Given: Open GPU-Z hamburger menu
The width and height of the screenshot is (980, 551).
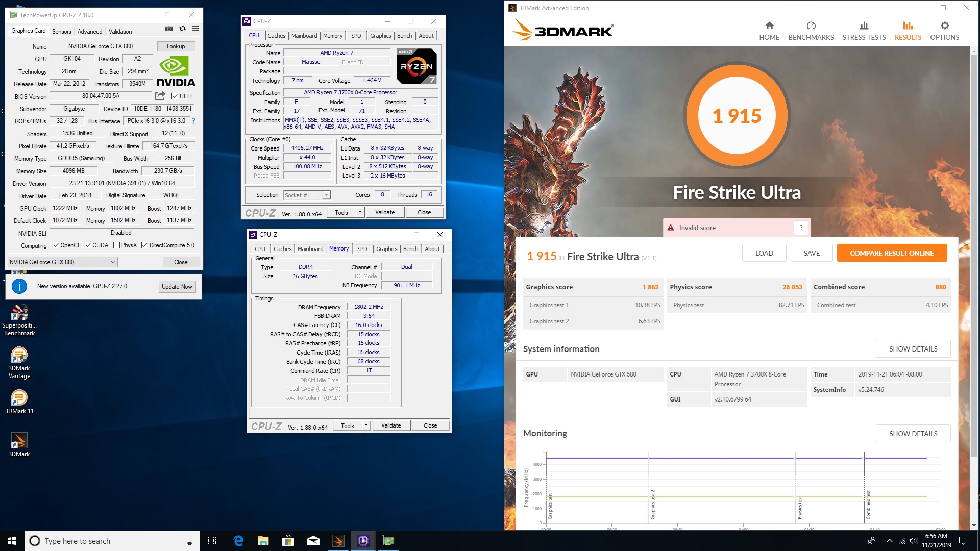Looking at the screenshot, I should coord(195,29).
